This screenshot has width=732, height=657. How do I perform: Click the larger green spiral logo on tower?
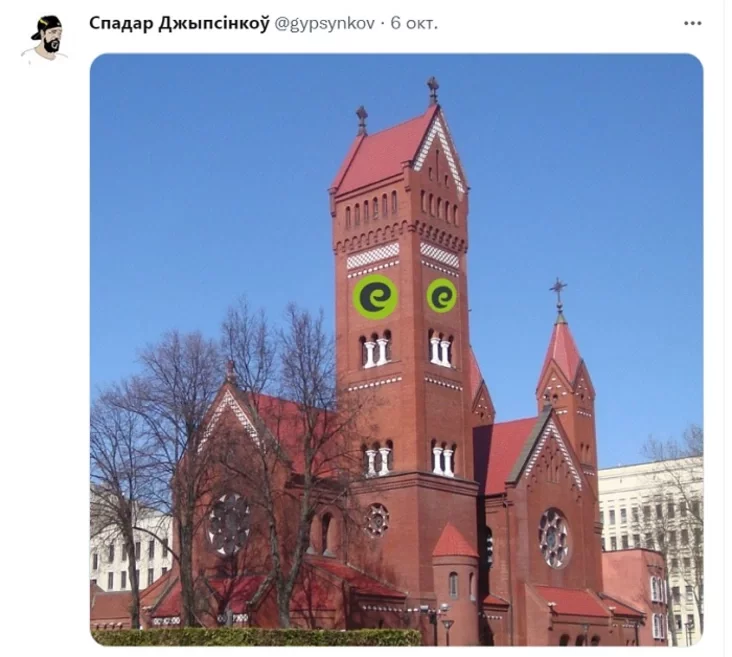(374, 297)
